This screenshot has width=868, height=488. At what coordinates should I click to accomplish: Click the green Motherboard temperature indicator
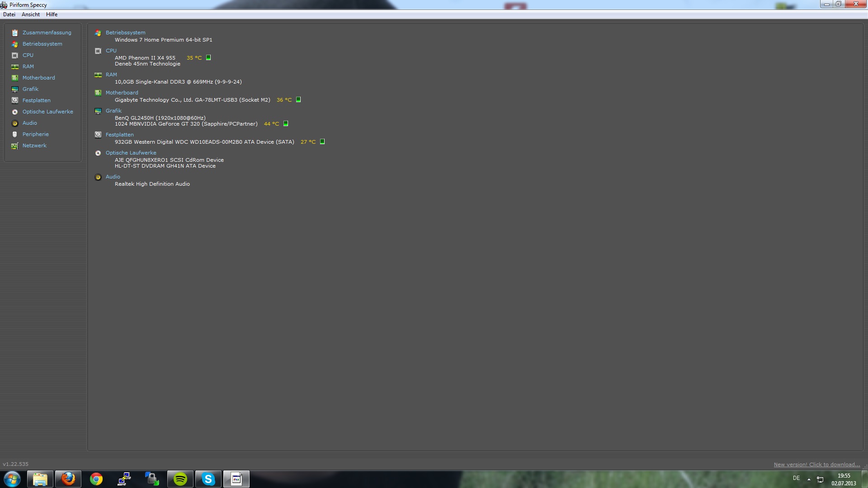(298, 99)
